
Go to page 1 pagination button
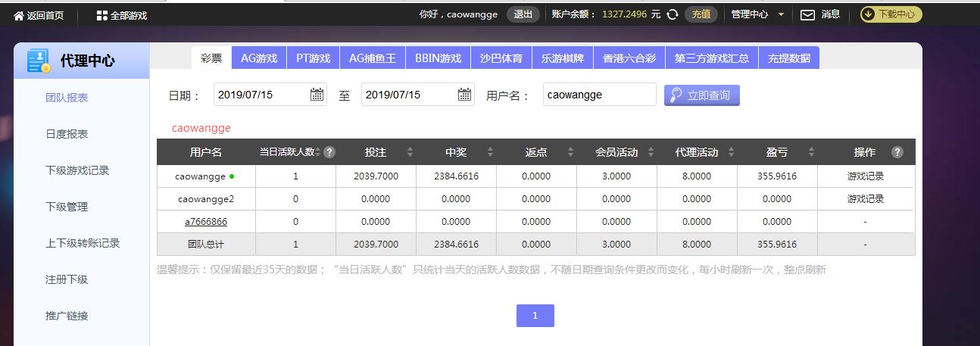(x=535, y=316)
